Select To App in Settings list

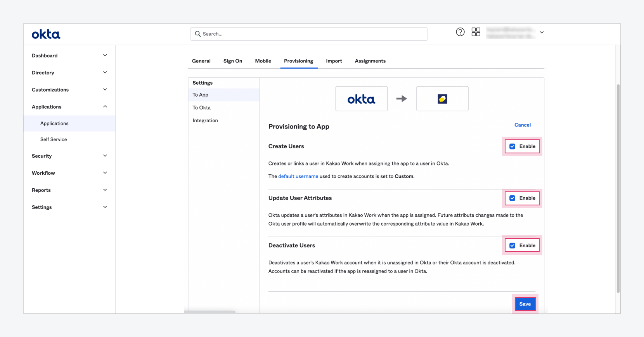[224, 95]
